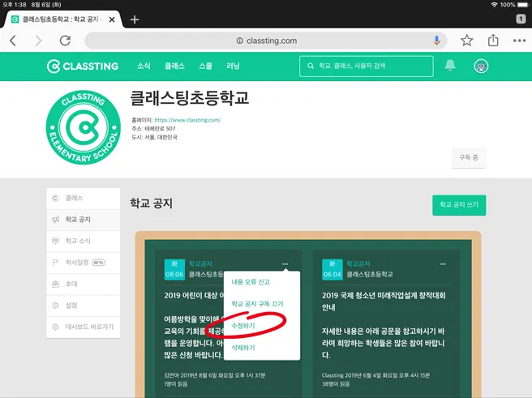Click the gear icon beside 대시보드 바로가기
This screenshot has width=532, height=398.
55,327
